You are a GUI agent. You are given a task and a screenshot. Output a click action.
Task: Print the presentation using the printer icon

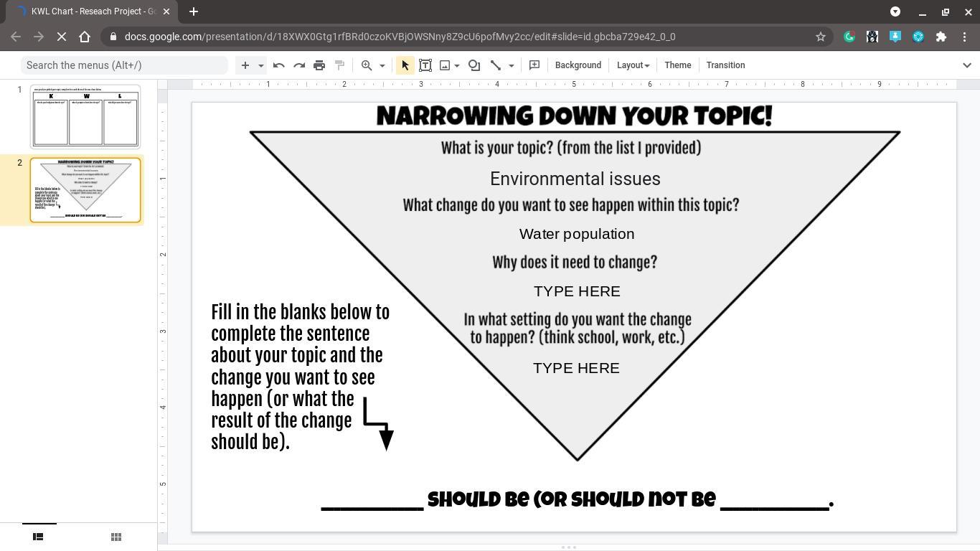click(319, 65)
